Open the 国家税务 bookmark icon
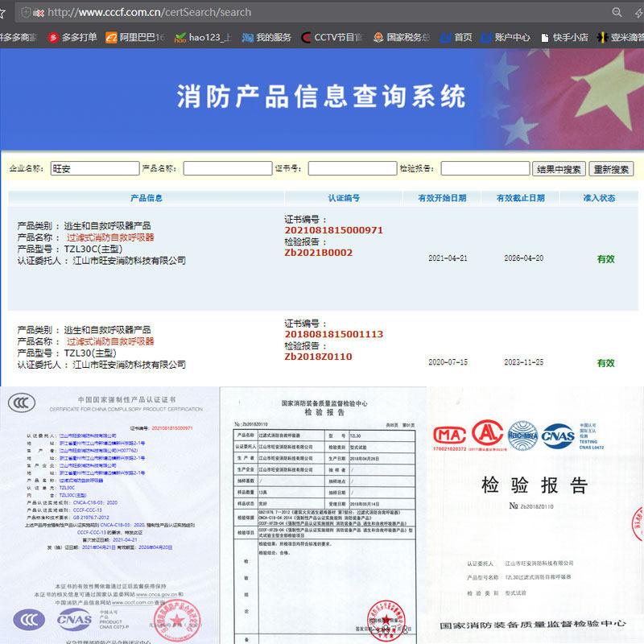The width and height of the screenshot is (644, 644). pyautogui.click(x=378, y=37)
